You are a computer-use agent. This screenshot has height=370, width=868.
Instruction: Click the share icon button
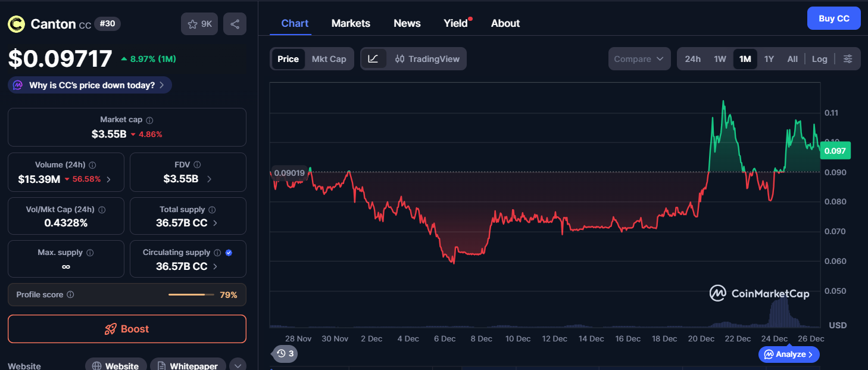pyautogui.click(x=235, y=24)
